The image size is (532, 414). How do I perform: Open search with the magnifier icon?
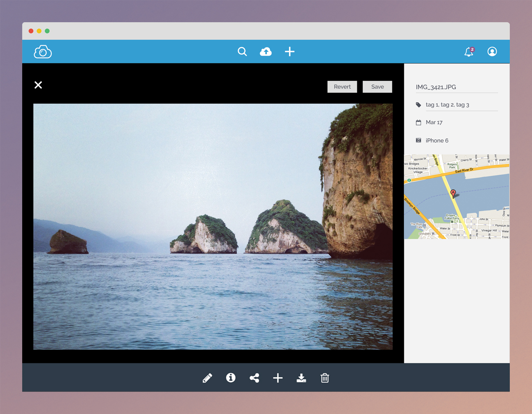242,51
